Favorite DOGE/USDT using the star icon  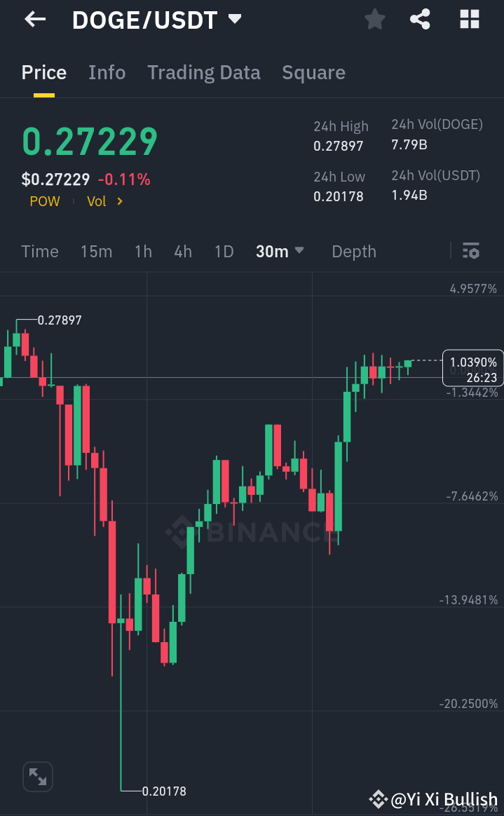tap(374, 19)
